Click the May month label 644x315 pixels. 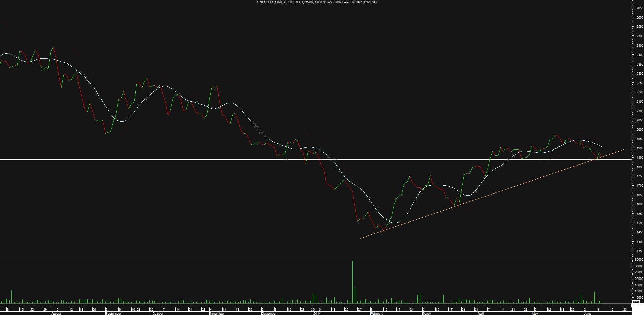pyautogui.click(x=535, y=313)
